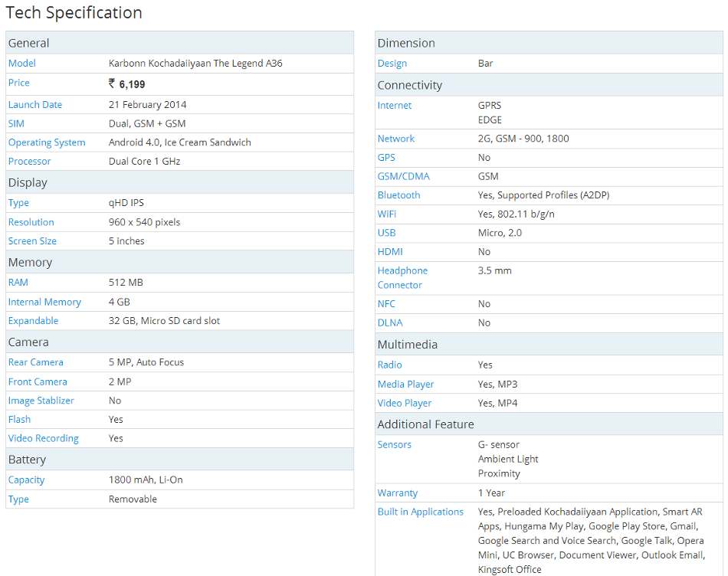Open the DLNA link

pyautogui.click(x=390, y=322)
